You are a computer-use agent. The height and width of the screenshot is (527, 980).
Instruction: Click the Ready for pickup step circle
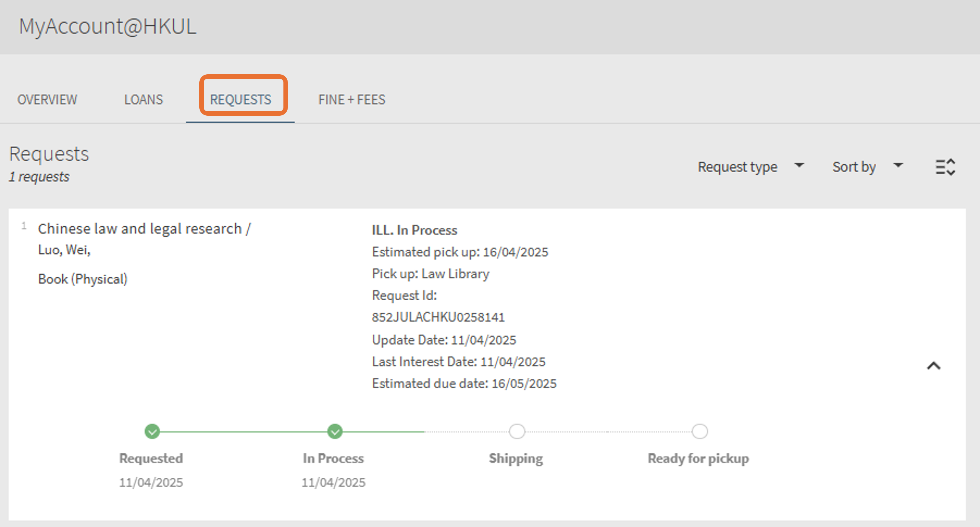(x=700, y=432)
